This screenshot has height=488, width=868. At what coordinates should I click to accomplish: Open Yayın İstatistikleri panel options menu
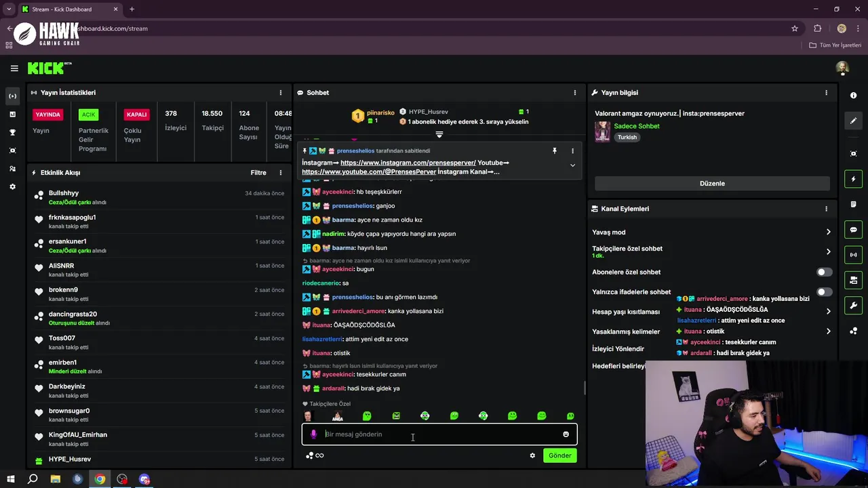(281, 93)
